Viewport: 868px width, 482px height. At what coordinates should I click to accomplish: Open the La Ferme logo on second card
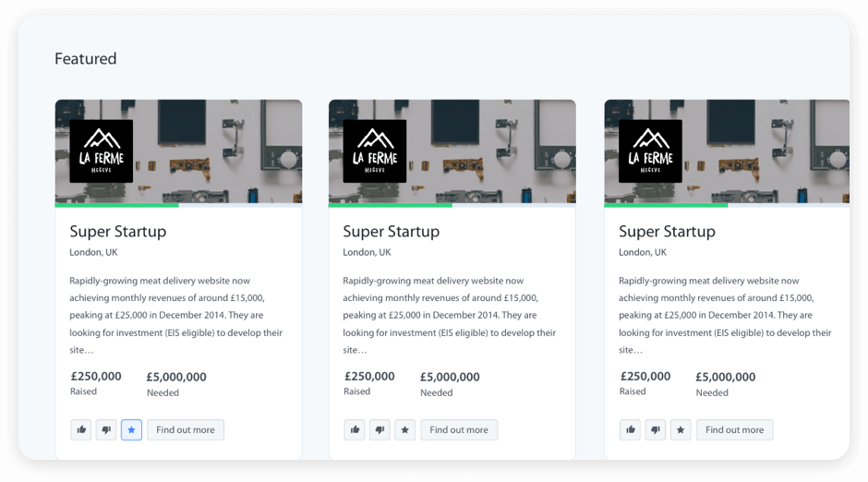375,151
